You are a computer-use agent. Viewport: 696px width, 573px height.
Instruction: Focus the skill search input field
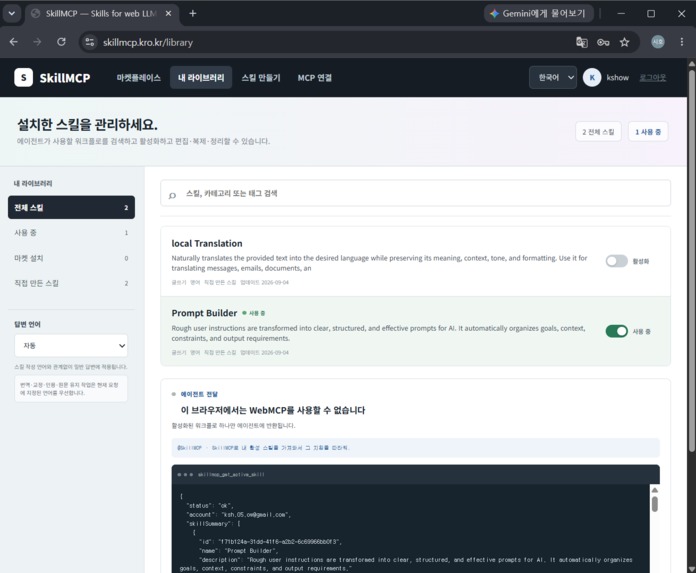pos(415,193)
